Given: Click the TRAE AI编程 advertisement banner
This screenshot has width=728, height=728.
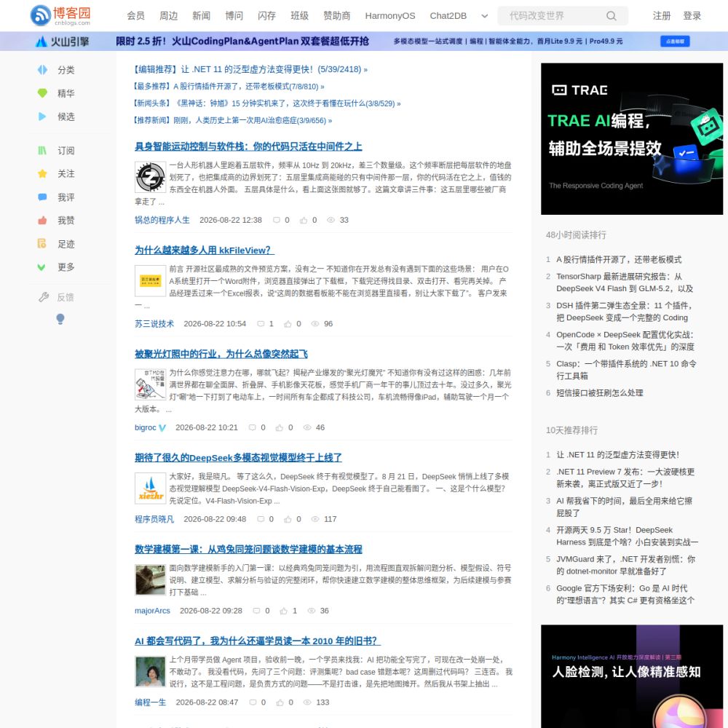Looking at the screenshot, I should 631,139.
